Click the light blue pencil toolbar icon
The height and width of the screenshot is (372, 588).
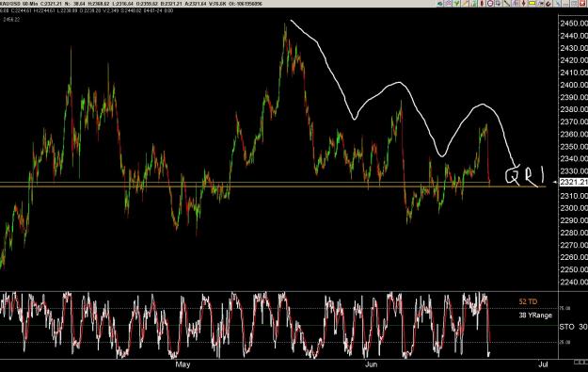(x=558, y=4)
